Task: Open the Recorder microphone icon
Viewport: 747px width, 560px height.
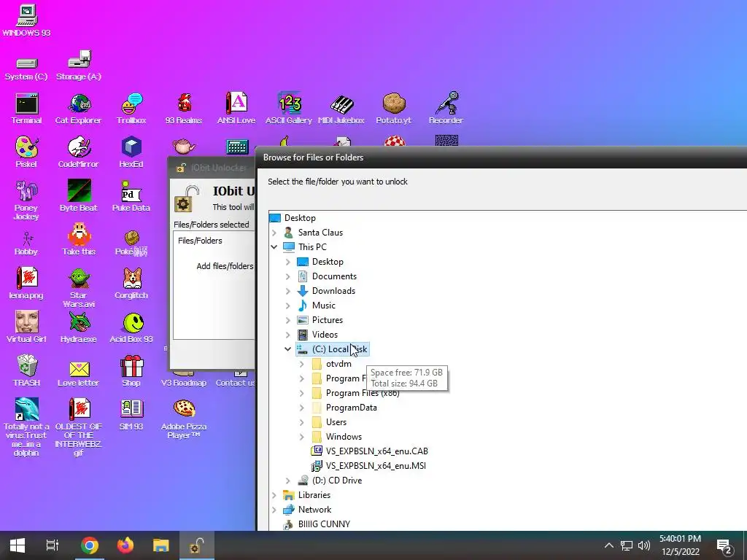Action: pyautogui.click(x=446, y=109)
